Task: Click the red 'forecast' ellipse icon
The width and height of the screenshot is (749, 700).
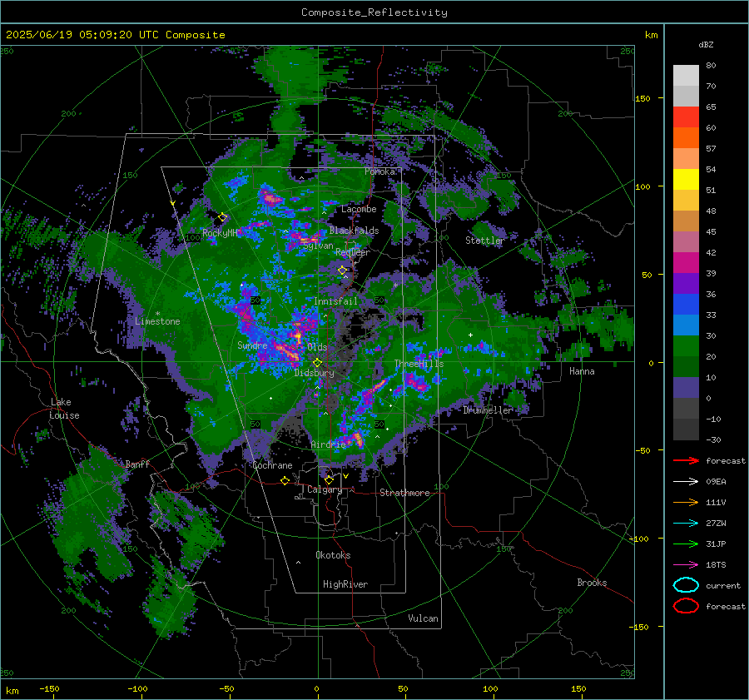Action: tap(686, 606)
